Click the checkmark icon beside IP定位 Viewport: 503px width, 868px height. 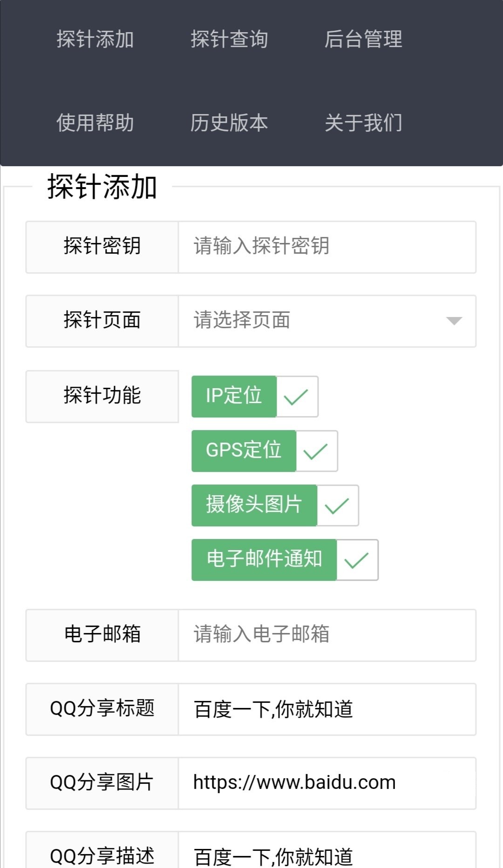click(x=297, y=397)
